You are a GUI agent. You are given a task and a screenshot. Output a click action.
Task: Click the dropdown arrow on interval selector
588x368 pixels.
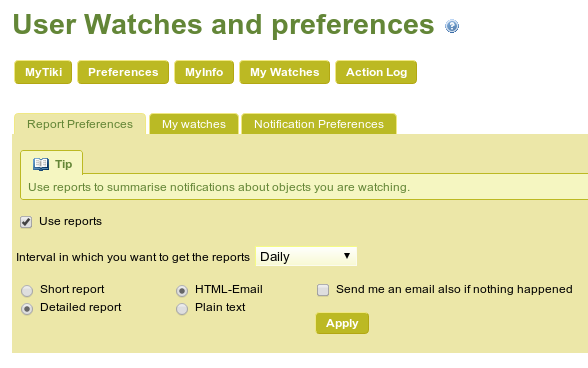pyautogui.click(x=347, y=256)
